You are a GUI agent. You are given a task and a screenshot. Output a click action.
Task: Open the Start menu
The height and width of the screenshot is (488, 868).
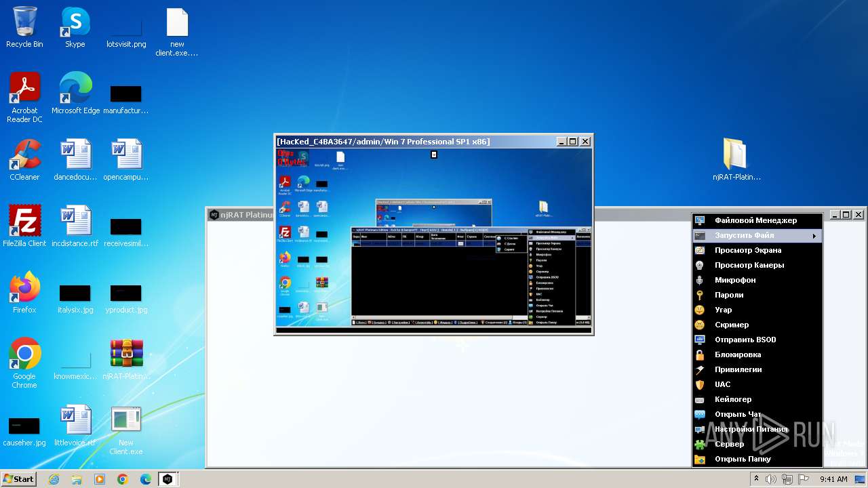coord(18,479)
